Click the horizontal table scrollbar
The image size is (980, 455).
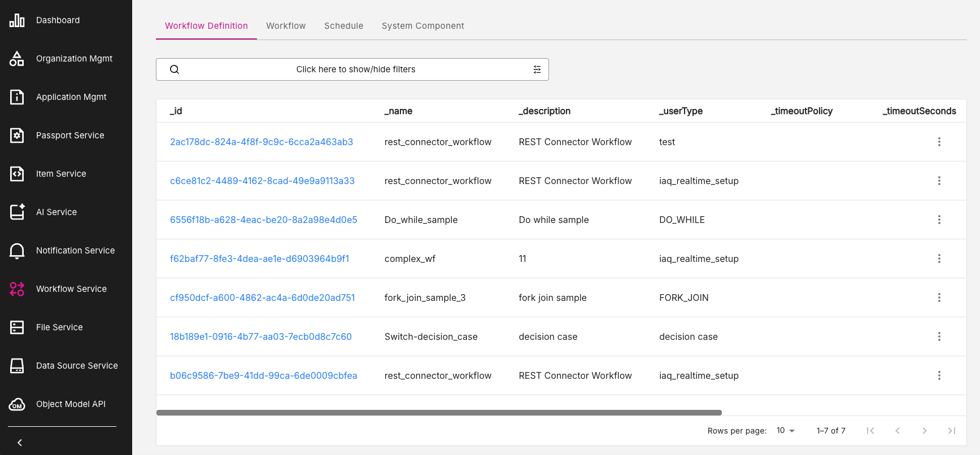pos(439,413)
